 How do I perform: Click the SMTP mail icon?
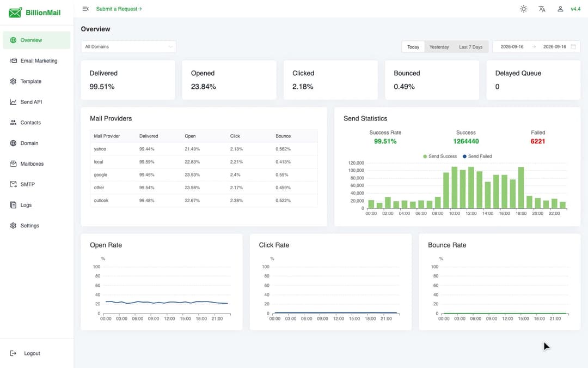point(13,184)
